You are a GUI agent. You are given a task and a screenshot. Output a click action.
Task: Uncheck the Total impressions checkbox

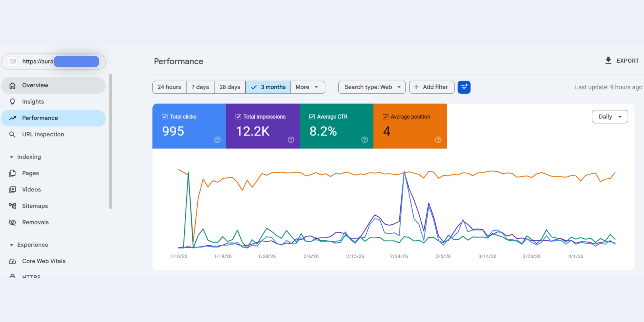[x=238, y=117]
